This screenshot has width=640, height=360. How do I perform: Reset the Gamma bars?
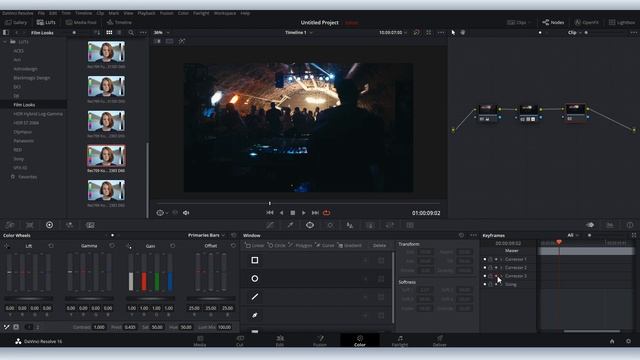pyautogui.click(x=112, y=246)
